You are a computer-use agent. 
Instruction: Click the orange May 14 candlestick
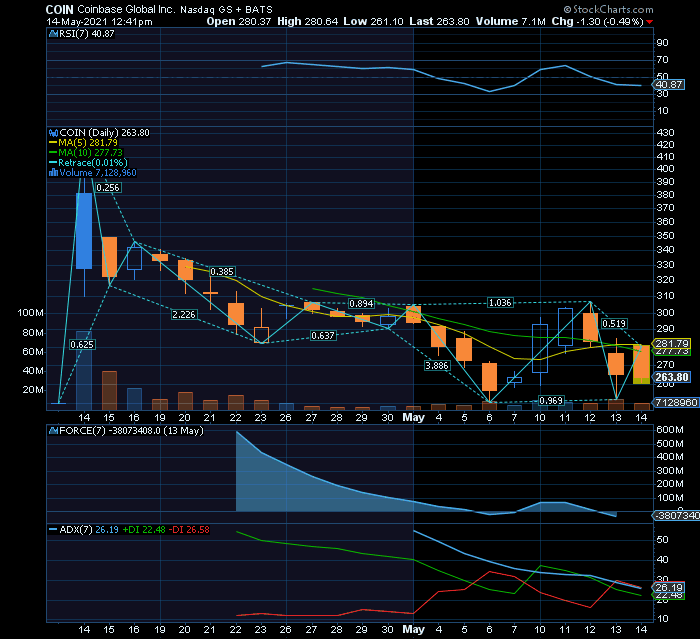pyautogui.click(x=642, y=364)
